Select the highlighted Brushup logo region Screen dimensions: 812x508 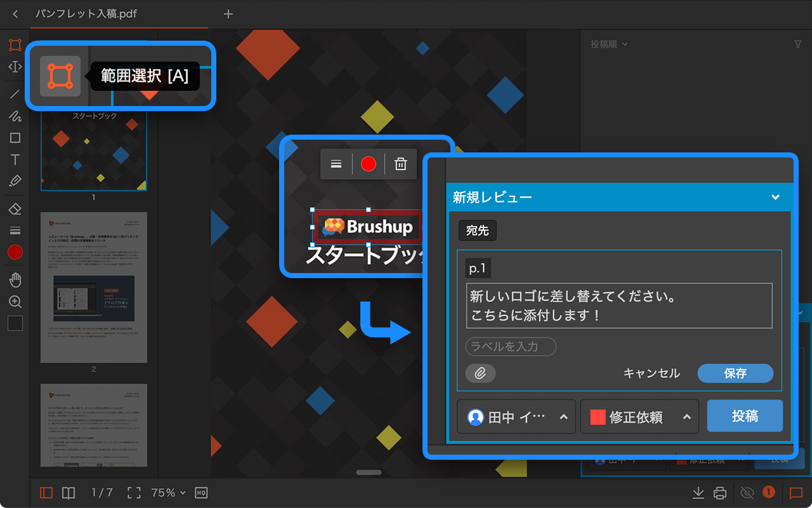coord(367,227)
